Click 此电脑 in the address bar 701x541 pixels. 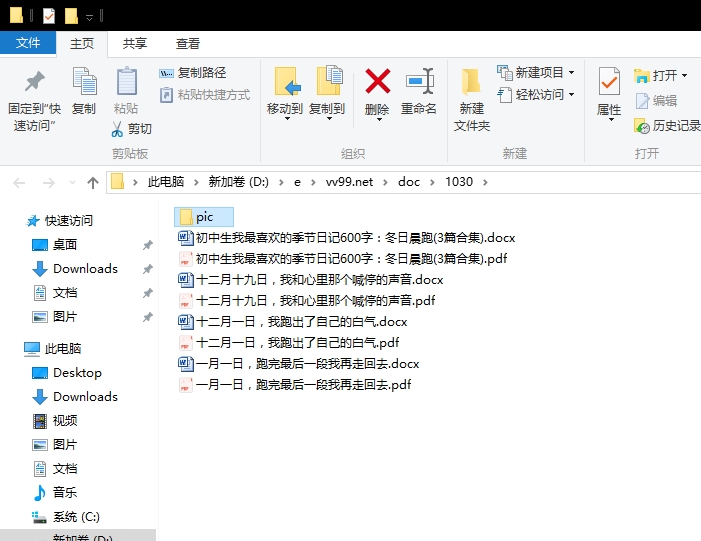166,182
